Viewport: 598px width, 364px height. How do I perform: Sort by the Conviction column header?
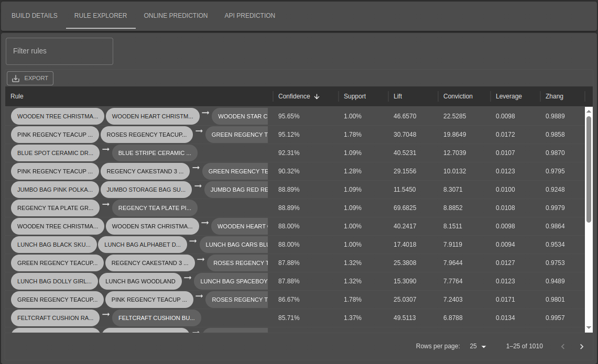[458, 96]
